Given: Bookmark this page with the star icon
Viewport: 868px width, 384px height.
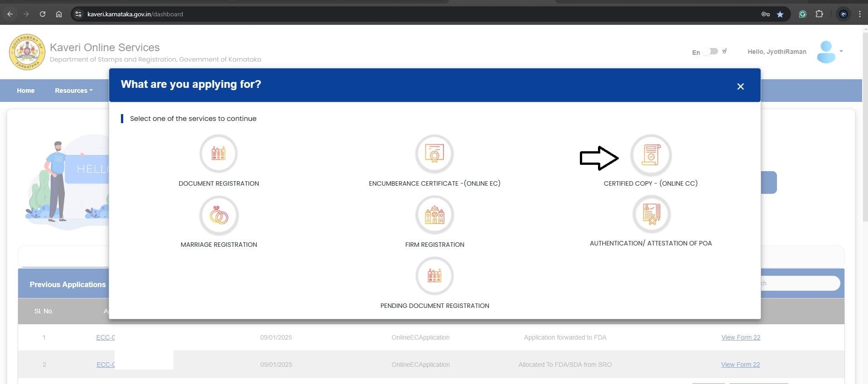Looking at the screenshot, I should tap(780, 14).
